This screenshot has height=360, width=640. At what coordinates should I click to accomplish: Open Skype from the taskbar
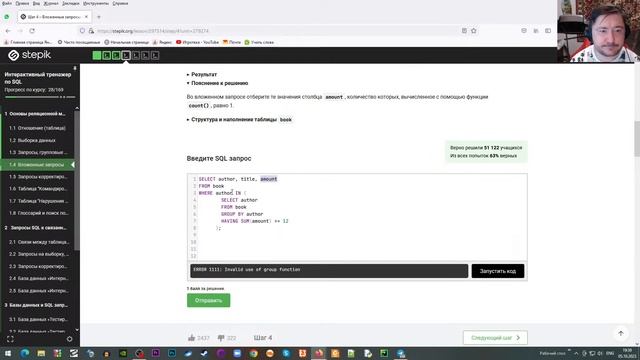click(286, 353)
